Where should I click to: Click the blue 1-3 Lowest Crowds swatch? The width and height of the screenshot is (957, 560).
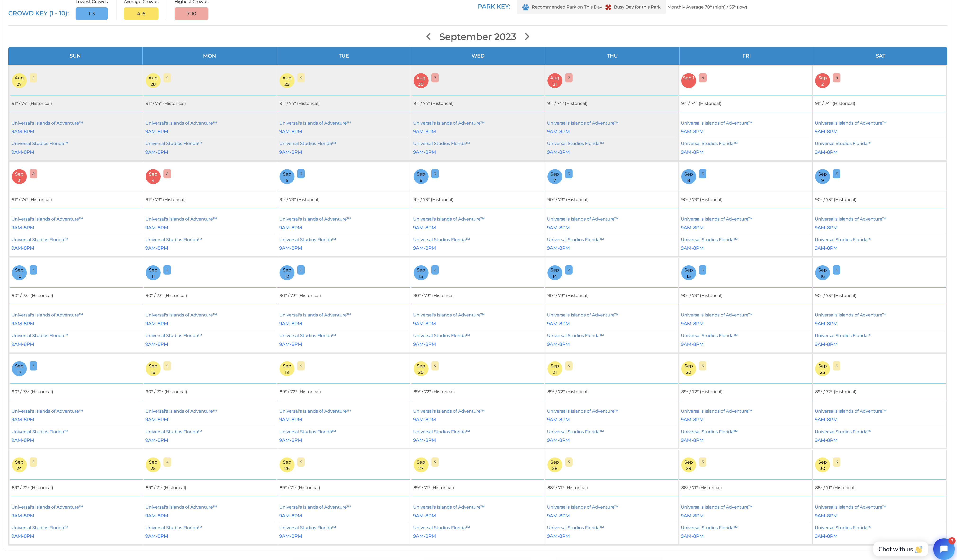point(91,14)
